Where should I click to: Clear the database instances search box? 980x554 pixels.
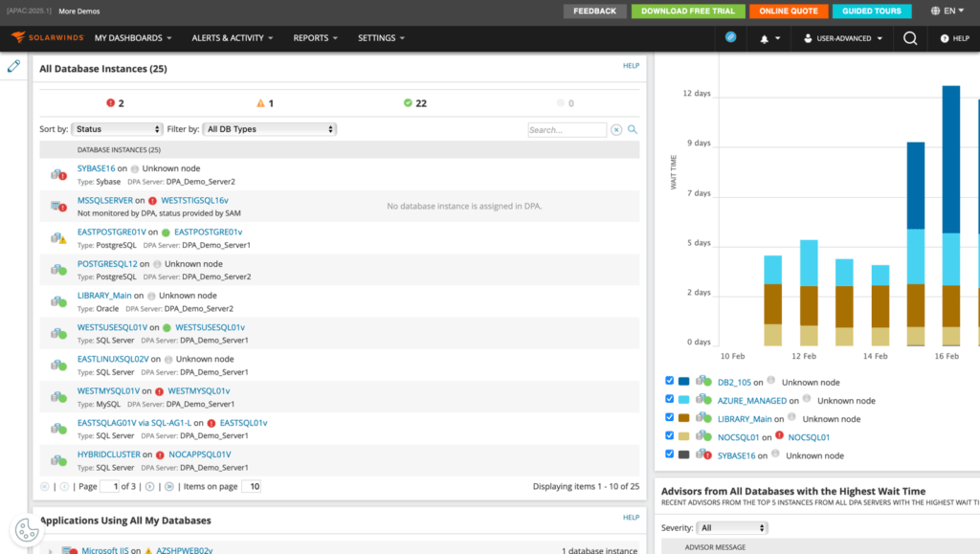point(616,130)
